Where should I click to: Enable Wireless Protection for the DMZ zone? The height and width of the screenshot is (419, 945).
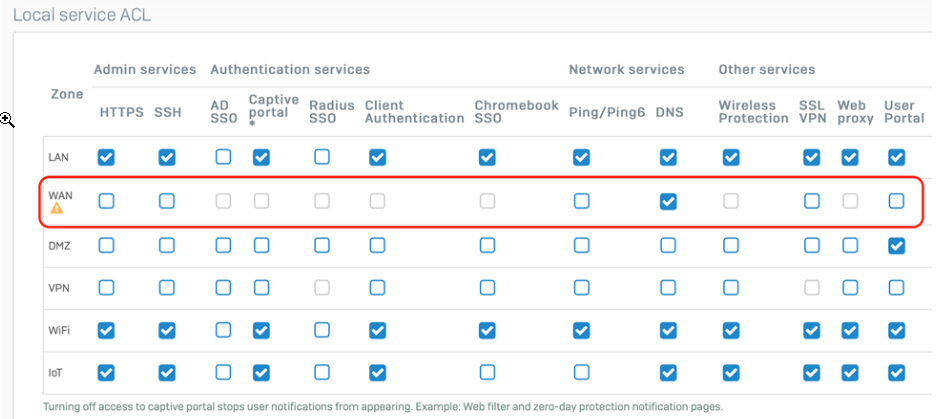tap(731, 245)
